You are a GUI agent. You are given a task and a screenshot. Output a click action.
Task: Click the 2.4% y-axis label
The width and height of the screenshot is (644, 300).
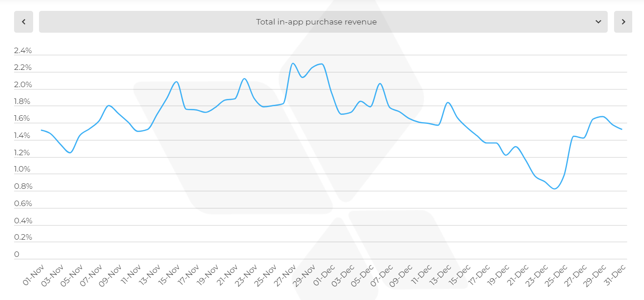tap(23, 51)
